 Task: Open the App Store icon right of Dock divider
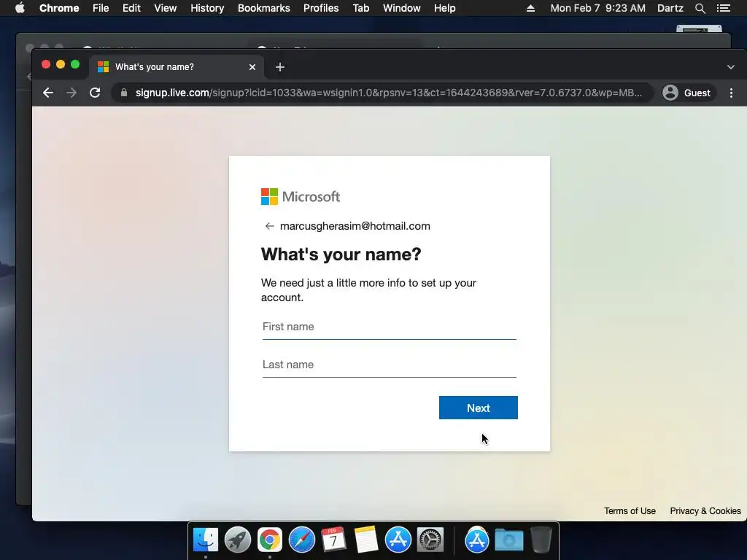(477, 540)
